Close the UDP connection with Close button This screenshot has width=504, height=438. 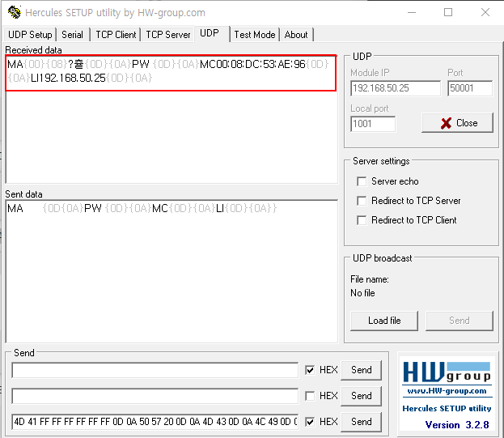click(x=457, y=123)
